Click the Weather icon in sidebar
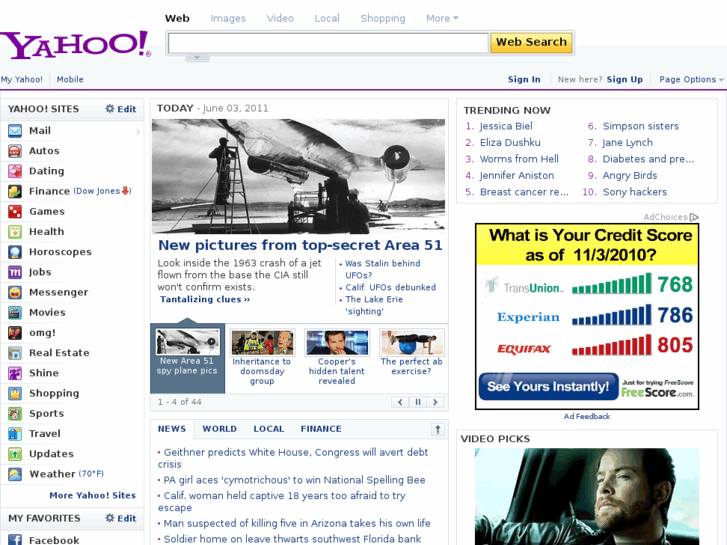727x545 pixels. click(x=15, y=474)
